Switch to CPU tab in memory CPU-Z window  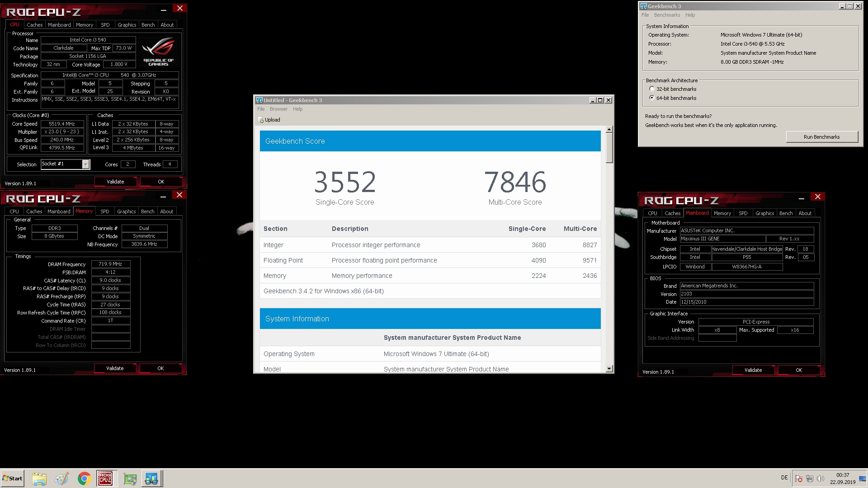14,211
